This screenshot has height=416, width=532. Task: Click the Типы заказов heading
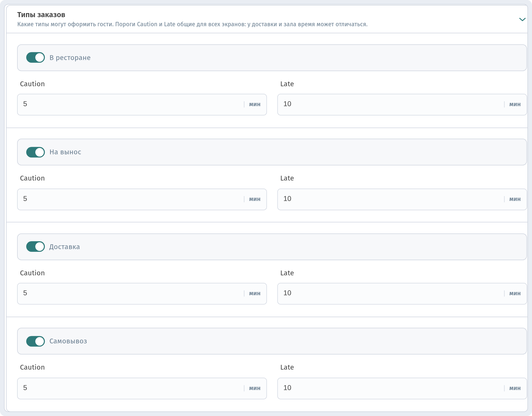(41, 15)
